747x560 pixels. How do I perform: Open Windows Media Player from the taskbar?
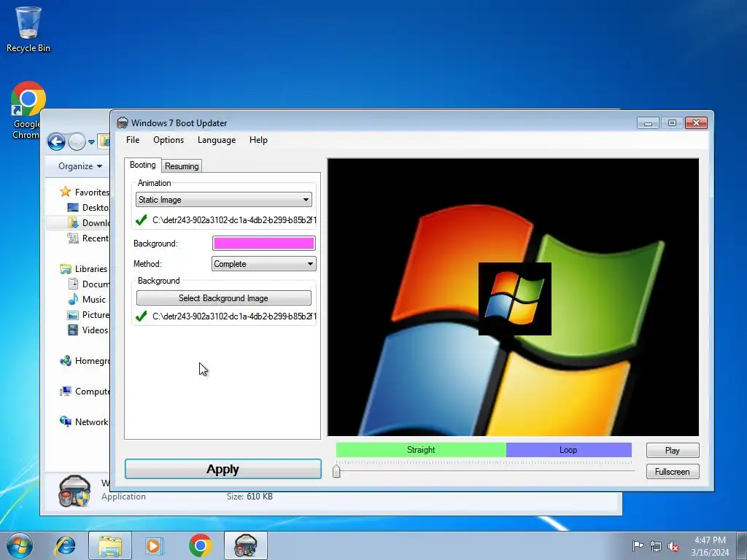click(x=155, y=545)
